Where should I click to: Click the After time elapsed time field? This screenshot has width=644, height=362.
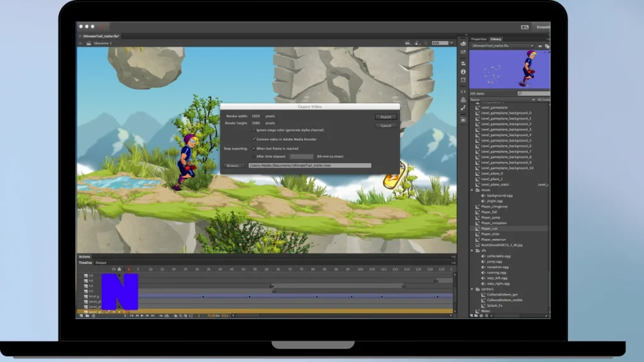[301, 156]
